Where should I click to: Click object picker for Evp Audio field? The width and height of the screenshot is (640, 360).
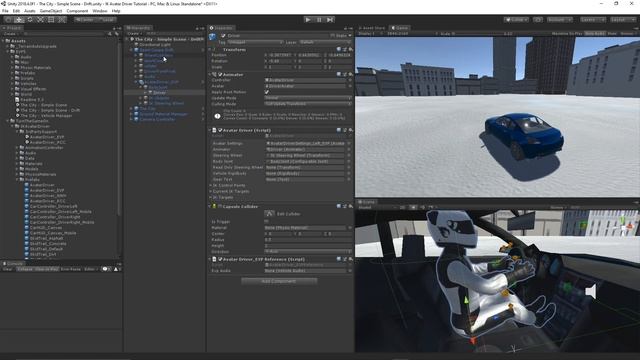tap(349, 271)
